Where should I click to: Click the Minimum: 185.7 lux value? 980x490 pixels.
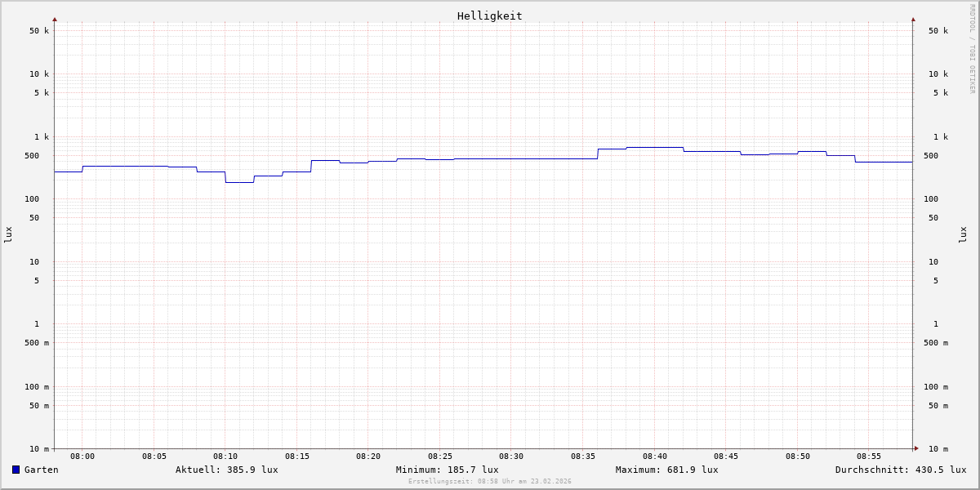tap(447, 470)
